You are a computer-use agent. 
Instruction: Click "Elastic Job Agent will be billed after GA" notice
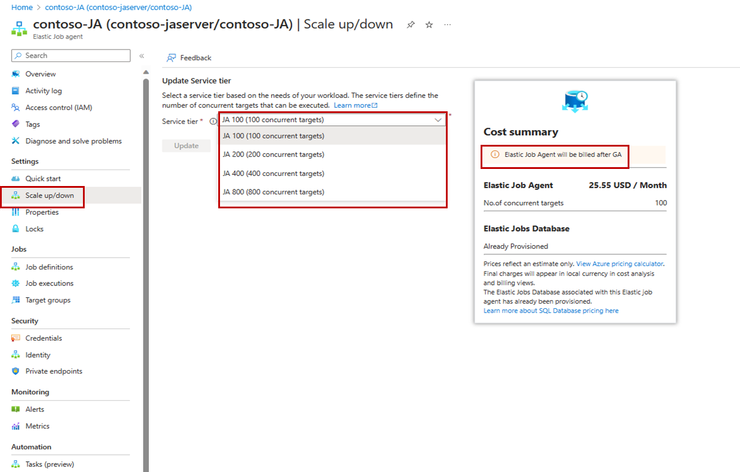pos(563,154)
